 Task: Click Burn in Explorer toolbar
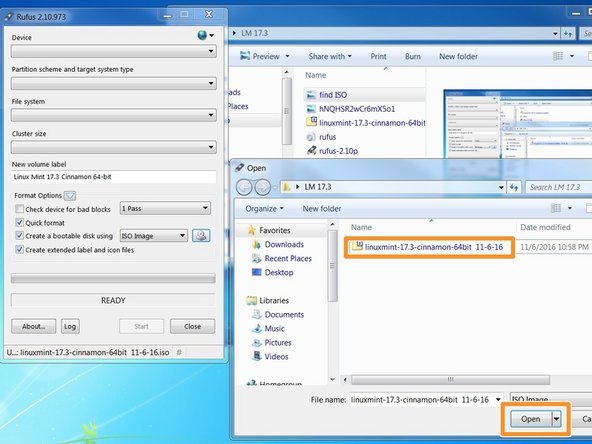point(413,56)
